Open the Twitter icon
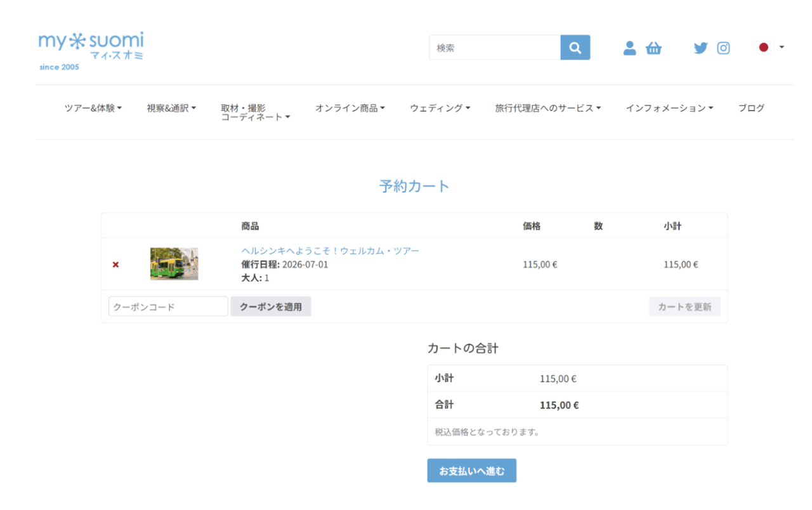812x510 pixels. [700, 47]
